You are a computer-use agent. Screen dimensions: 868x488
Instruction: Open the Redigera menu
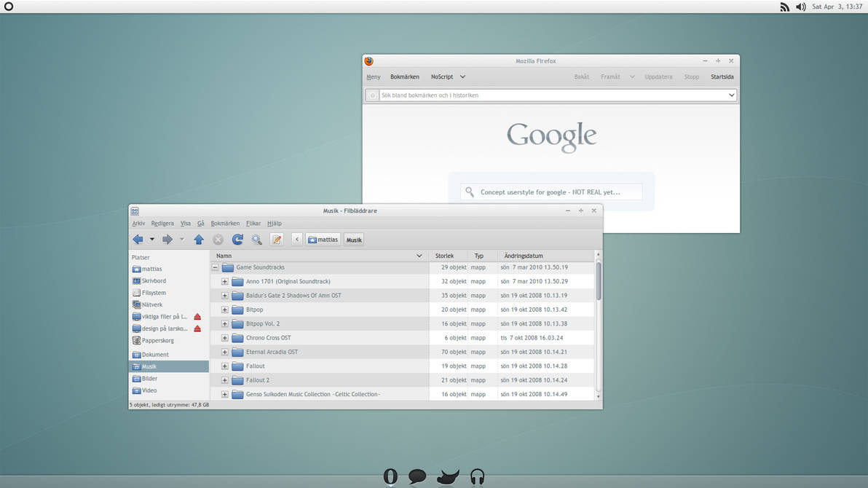click(162, 223)
